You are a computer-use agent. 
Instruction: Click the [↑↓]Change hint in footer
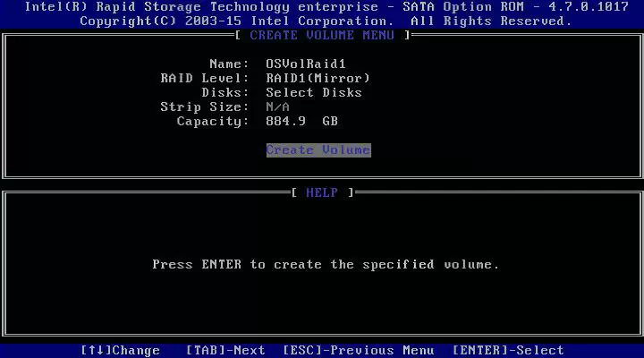120,350
